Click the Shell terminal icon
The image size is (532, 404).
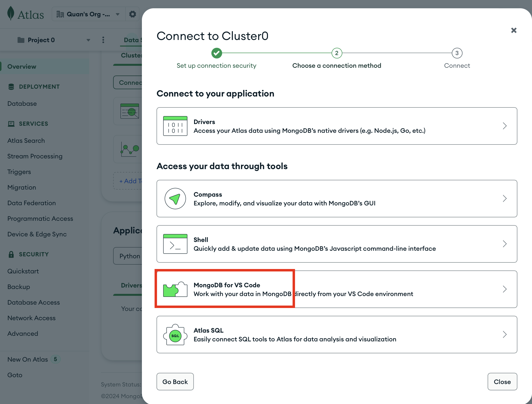click(x=175, y=244)
